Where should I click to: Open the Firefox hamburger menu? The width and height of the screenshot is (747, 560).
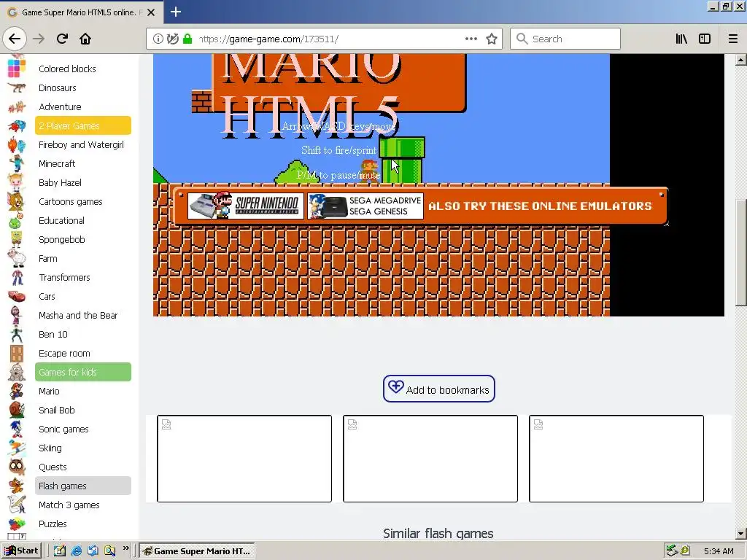[x=733, y=39]
